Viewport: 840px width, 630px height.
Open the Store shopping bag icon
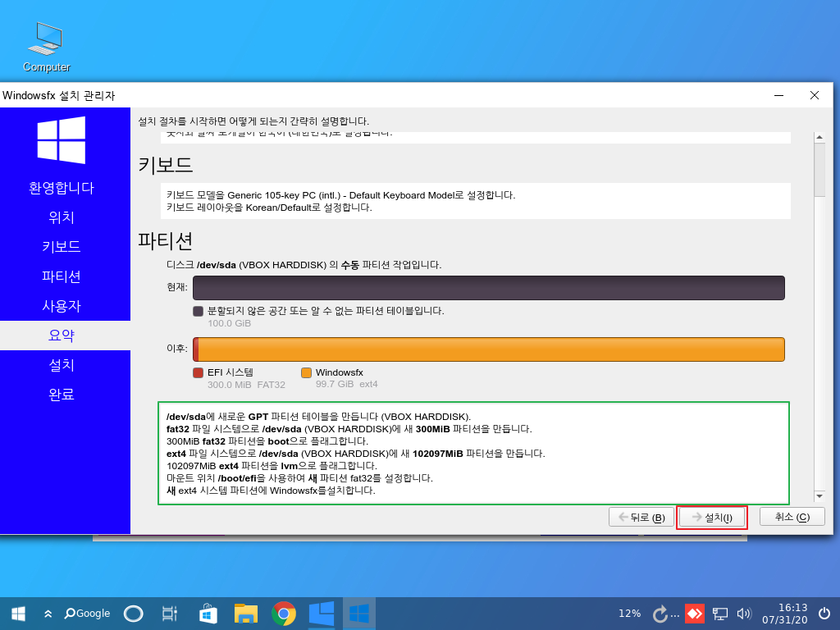[208, 614]
